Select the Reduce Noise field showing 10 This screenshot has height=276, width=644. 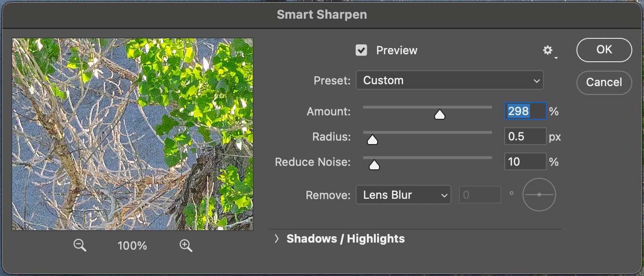tap(525, 161)
